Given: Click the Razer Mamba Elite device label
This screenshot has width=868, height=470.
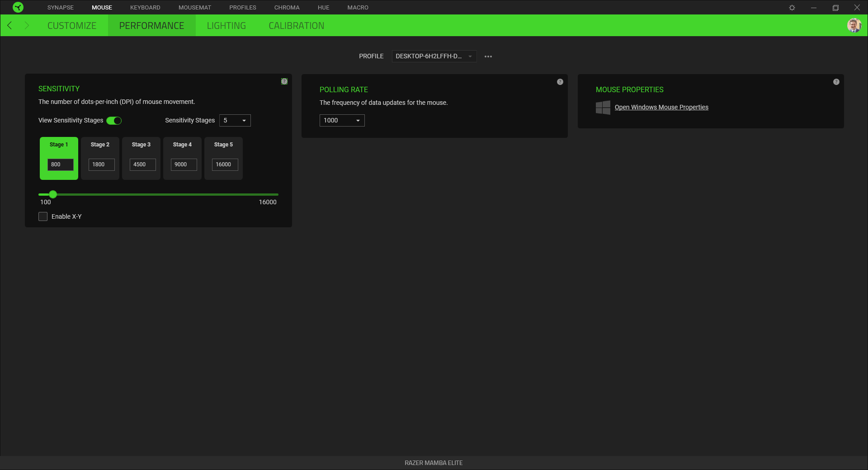Looking at the screenshot, I should [434, 463].
